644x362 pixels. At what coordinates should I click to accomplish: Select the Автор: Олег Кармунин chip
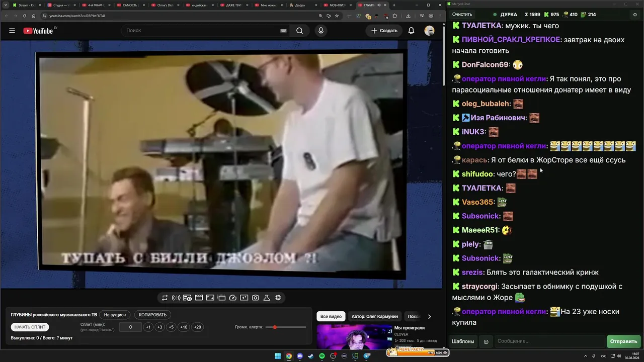click(375, 317)
